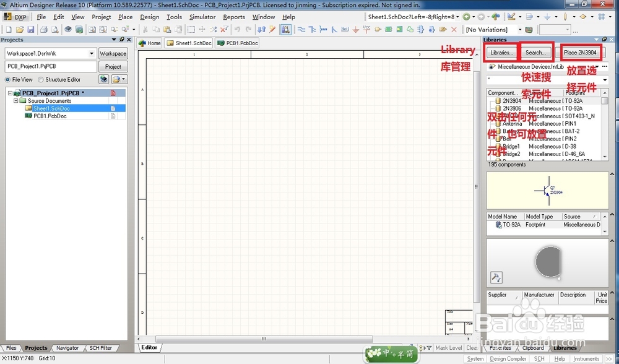This screenshot has height=364, width=619.
Task: Select the Place Part tool icon
Action: coord(378,30)
